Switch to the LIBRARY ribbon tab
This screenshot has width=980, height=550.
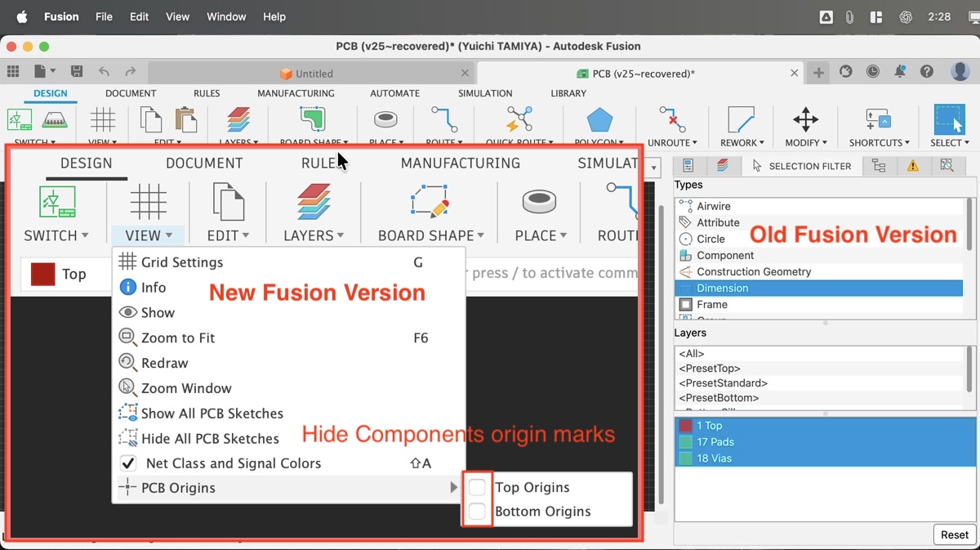point(568,93)
